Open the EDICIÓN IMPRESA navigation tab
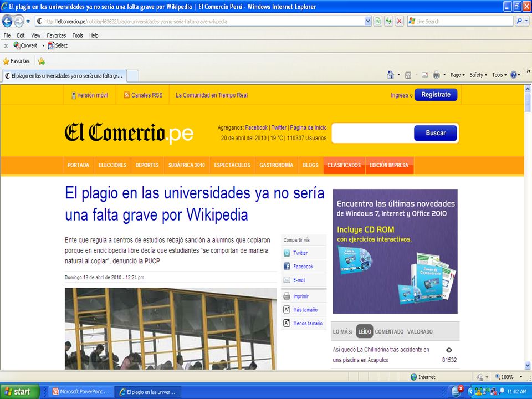 389,165
